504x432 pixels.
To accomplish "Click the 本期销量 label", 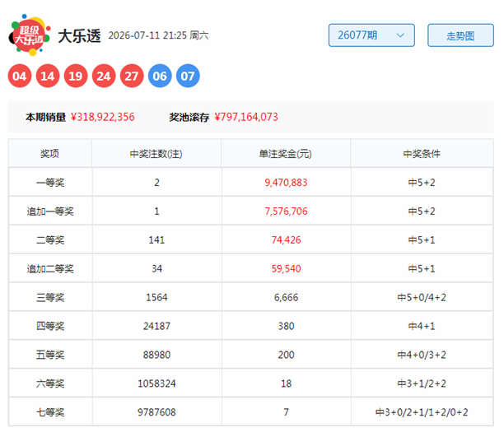I will pyautogui.click(x=45, y=117).
